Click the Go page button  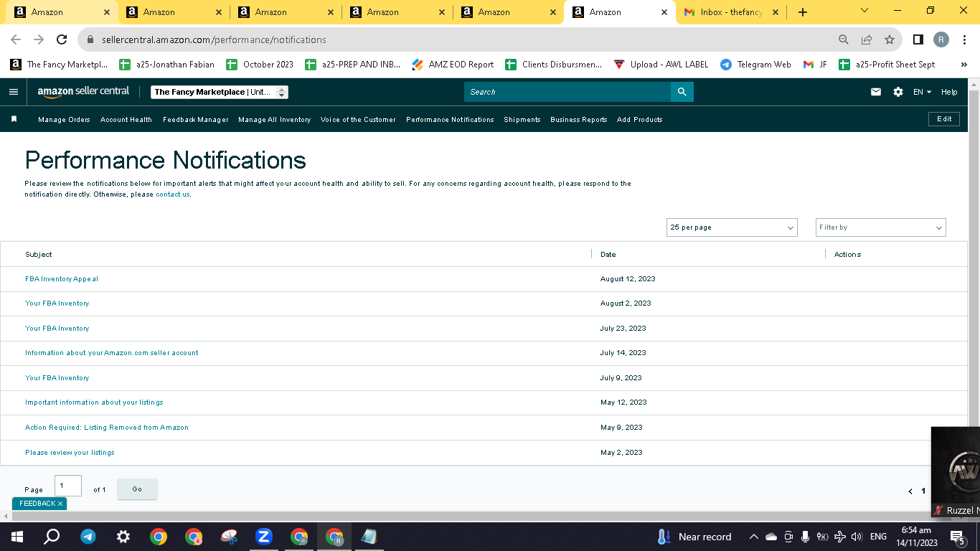click(x=137, y=489)
